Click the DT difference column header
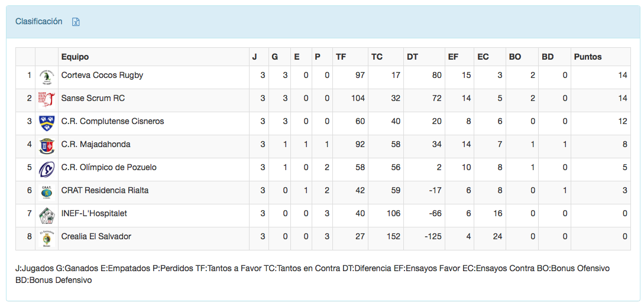 pos(412,57)
